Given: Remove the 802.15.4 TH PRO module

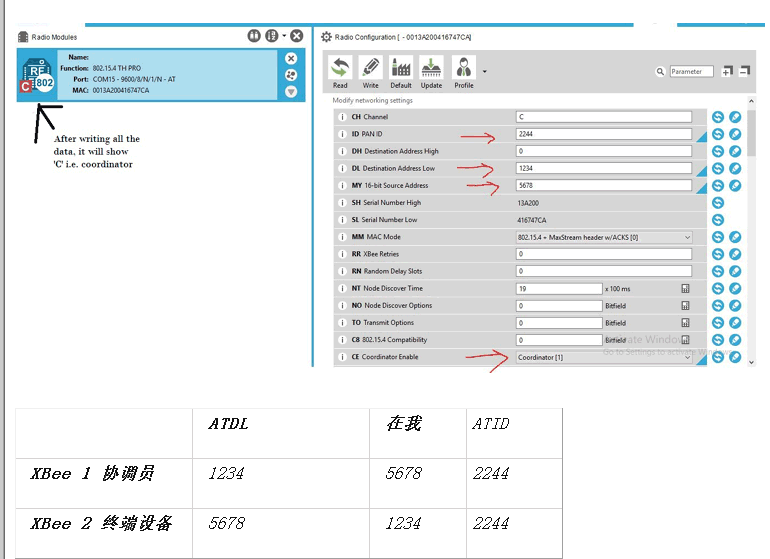Looking at the screenshot, I should [291, 58].
